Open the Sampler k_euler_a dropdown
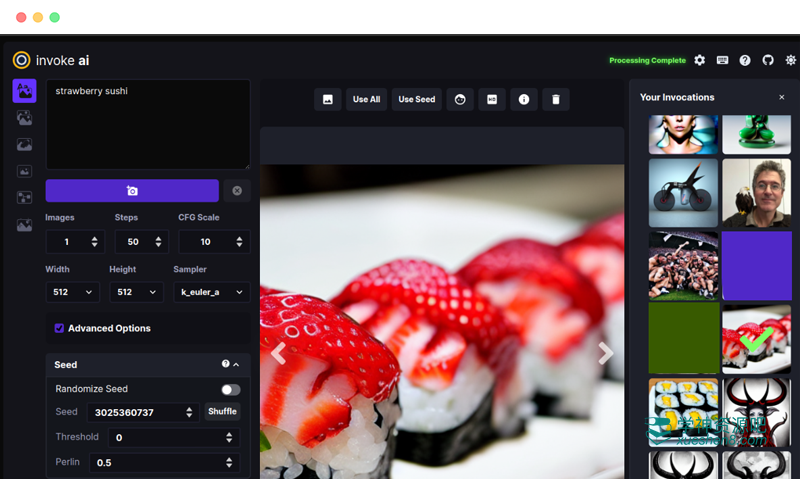The width and height of the screenshot is (800, 479). (211, 292)
